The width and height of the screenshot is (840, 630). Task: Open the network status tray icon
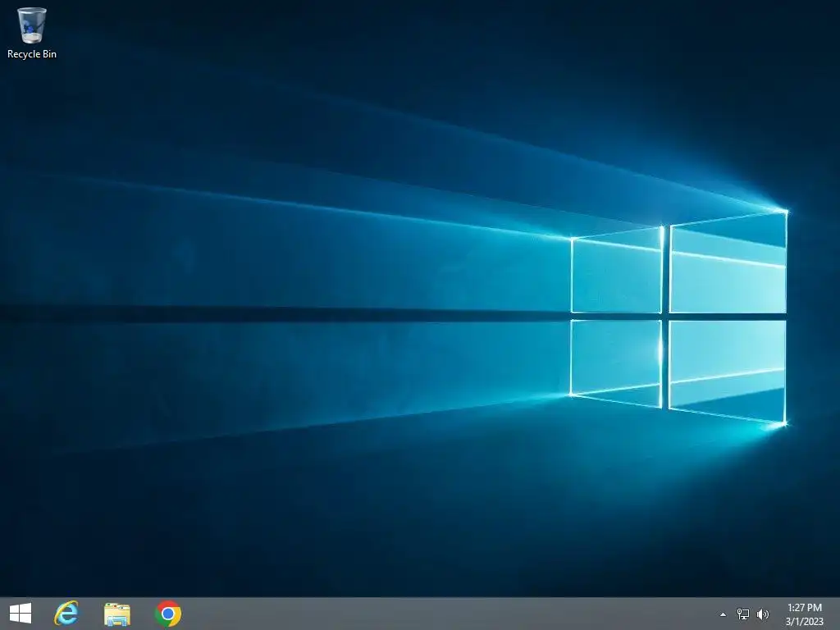coord(743,614)
